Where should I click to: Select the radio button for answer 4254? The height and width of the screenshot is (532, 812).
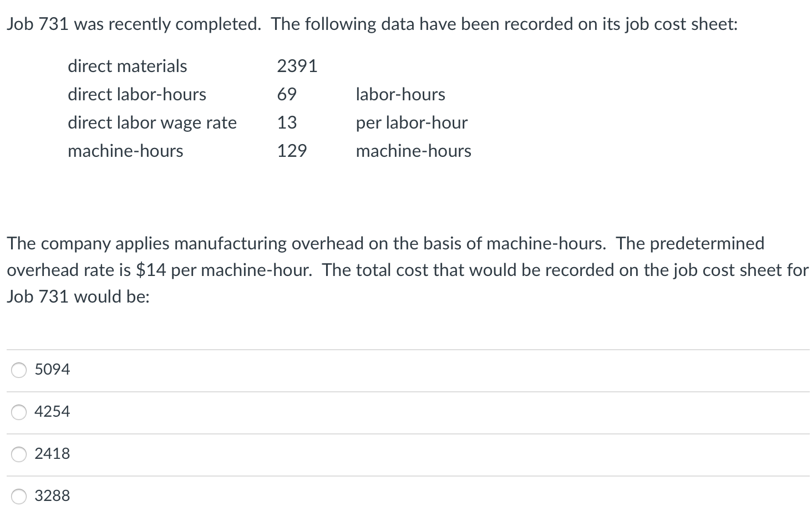pyautogui.click(x=18, y=412)
